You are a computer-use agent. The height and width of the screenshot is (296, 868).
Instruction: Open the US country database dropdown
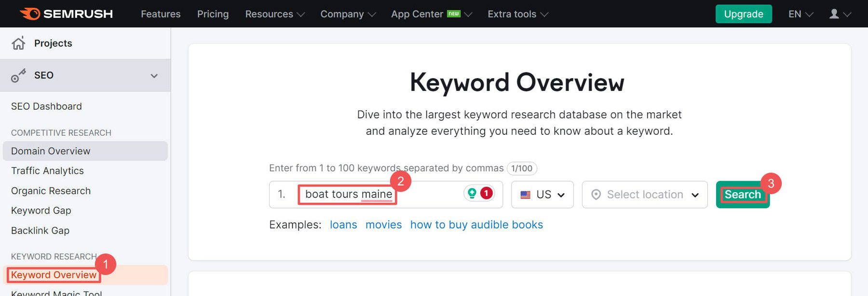coord(542,195)
